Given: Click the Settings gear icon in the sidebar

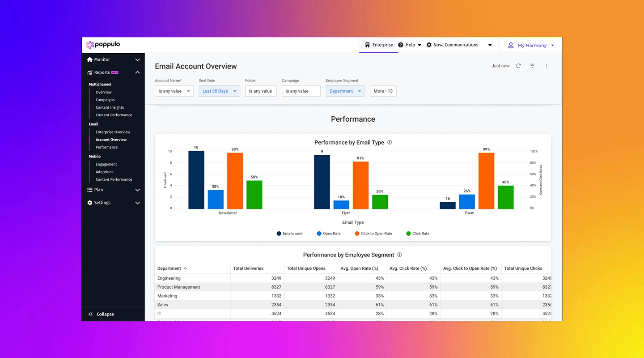Looking at the screenshot, I should 90,203.
